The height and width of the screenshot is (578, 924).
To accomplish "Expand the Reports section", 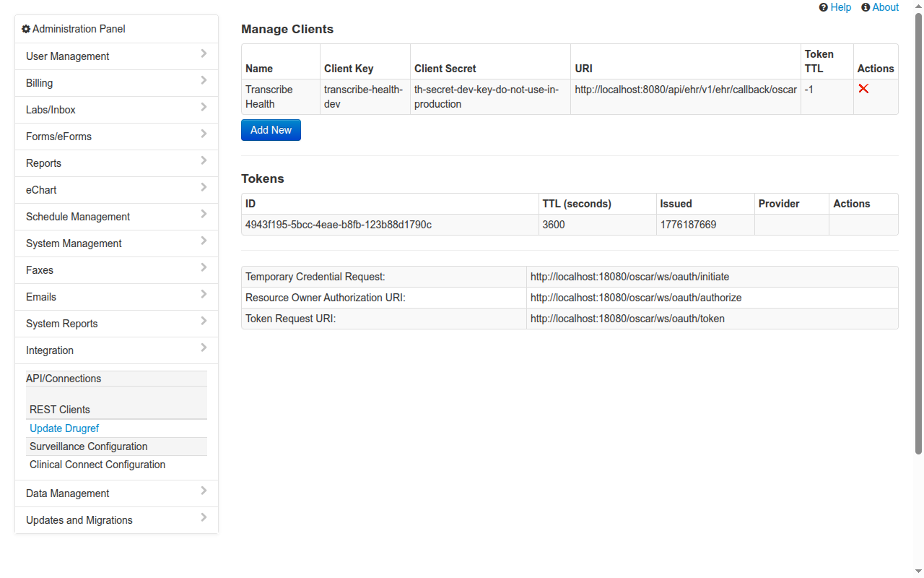I will click(x=115, y=163).
